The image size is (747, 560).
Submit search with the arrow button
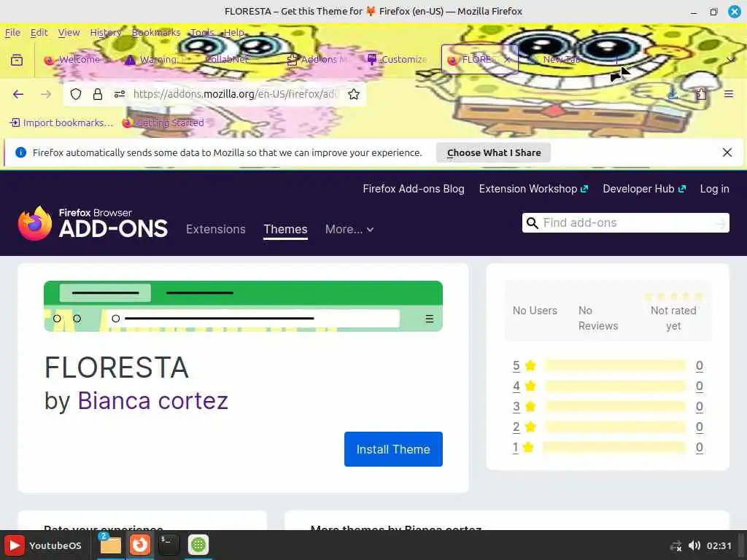[721, 223]
